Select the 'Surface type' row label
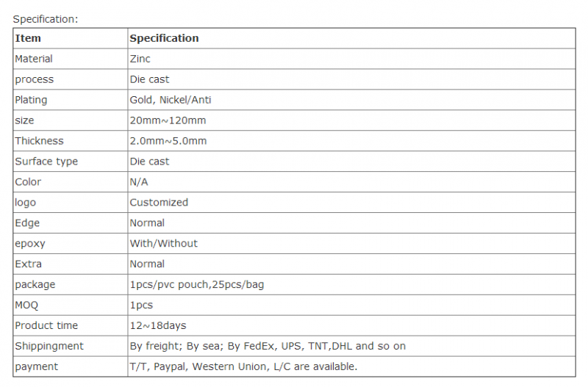Image resolution: width=588 pixels, height=387 pixels. click(46, 162)
